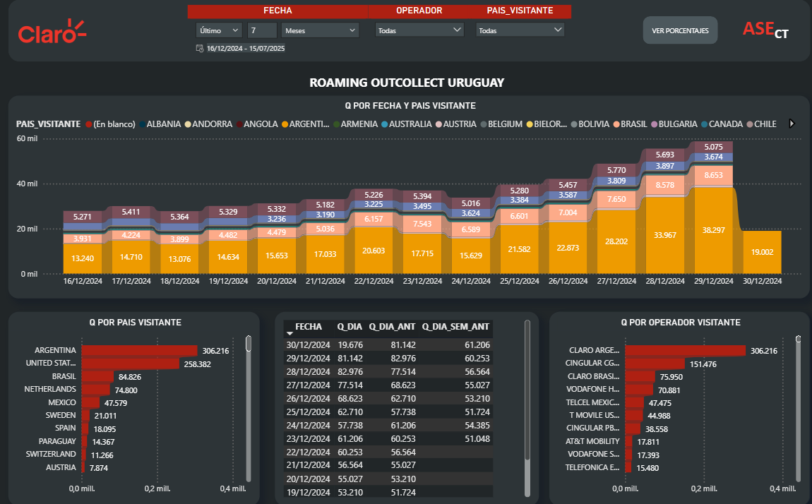Click the 25/12/2024 date in the table

coord(308,412)
